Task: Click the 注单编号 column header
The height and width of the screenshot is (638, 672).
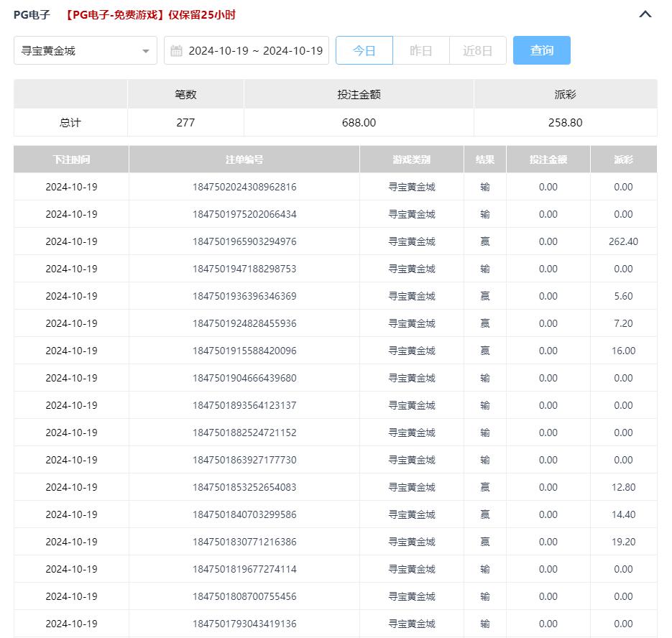Action: [244, 159]
